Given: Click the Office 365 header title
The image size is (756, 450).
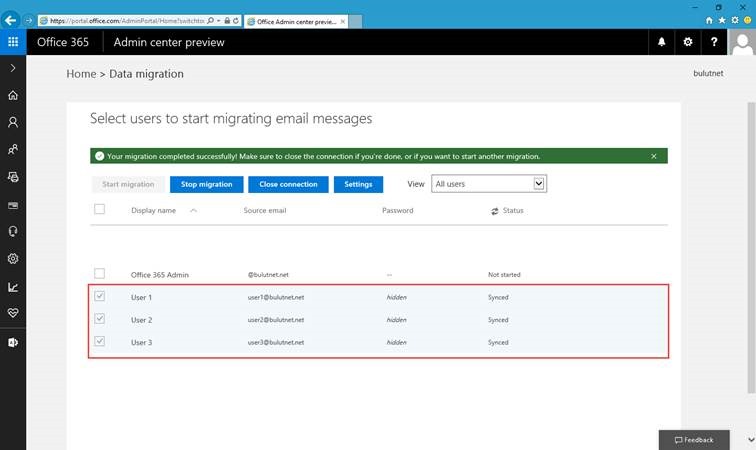Looking at the screenshot, I should [x=63, y=42].
